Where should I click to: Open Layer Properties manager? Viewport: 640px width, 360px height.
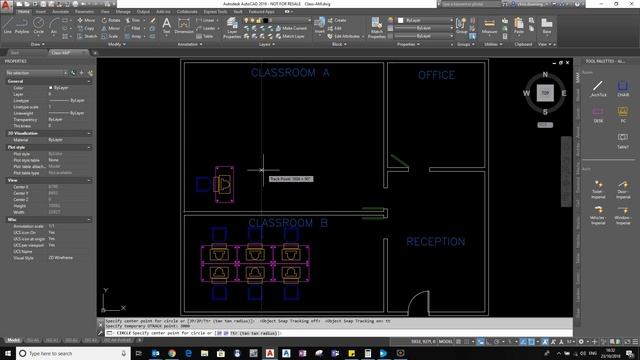(232, 28)
